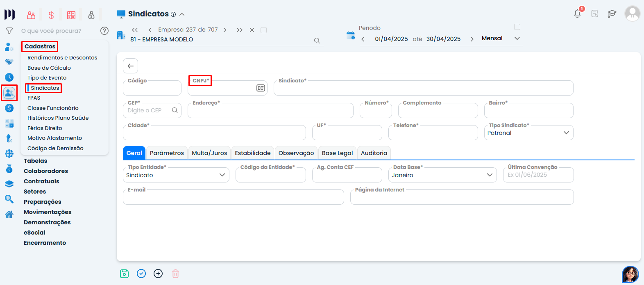Click the plus circle add icon
Image resolution: width=644 pixels, height=285 pixels.
(x=158, y=274)
